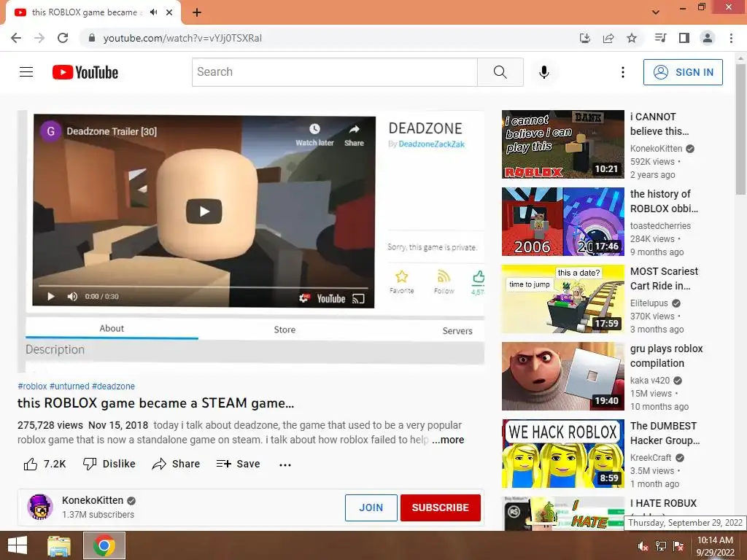Click the SIGN IN button

683,72
